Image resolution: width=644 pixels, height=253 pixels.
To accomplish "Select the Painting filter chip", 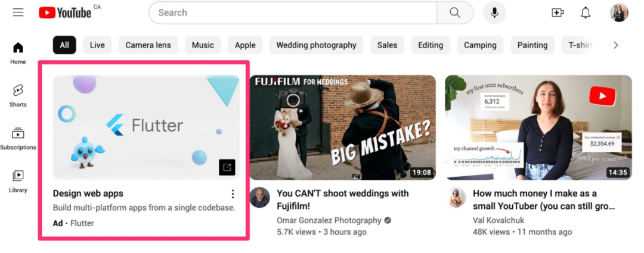I will point(532,45).
